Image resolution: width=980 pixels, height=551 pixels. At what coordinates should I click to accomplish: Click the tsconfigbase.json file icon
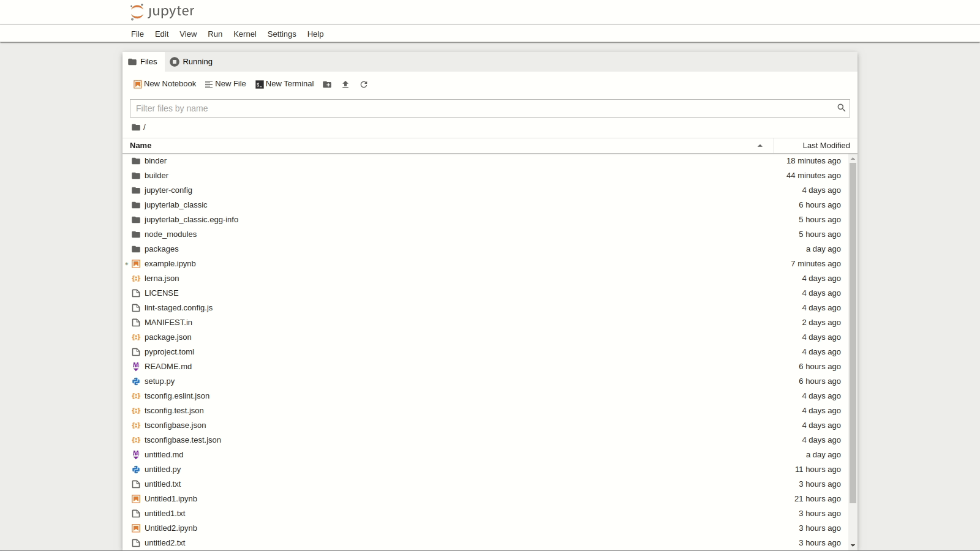[x=136, y=425]
